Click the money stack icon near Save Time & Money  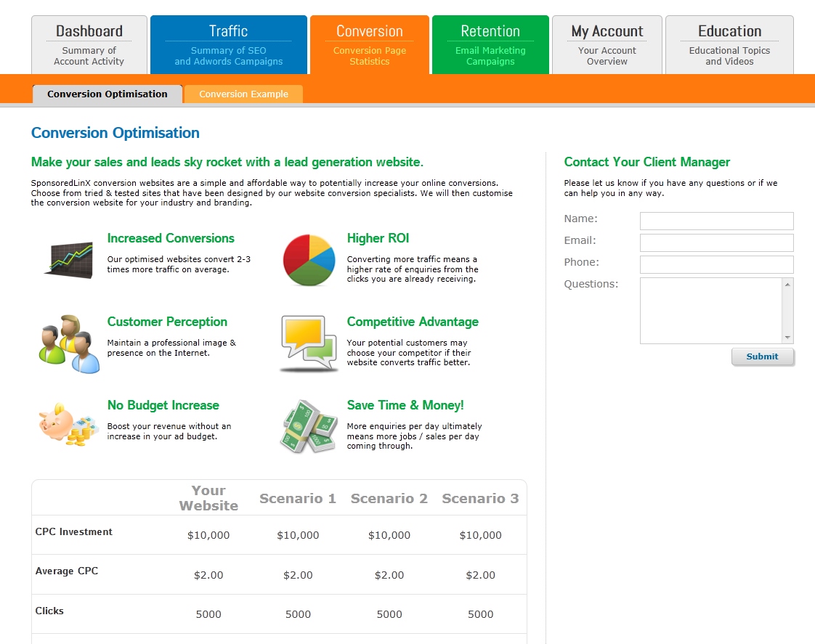click(x=308, y=427)
